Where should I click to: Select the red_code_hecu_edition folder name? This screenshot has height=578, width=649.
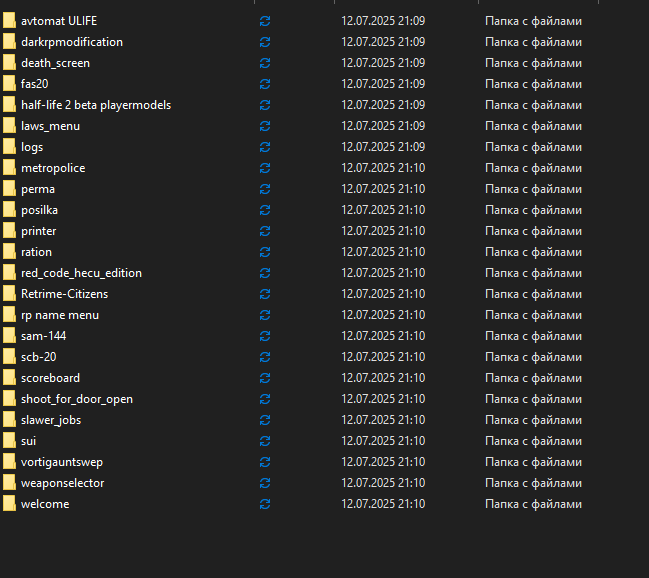coord(81,273)
